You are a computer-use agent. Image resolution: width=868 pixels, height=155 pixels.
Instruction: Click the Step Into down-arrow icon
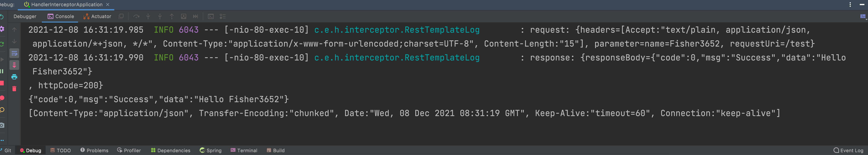148,16
